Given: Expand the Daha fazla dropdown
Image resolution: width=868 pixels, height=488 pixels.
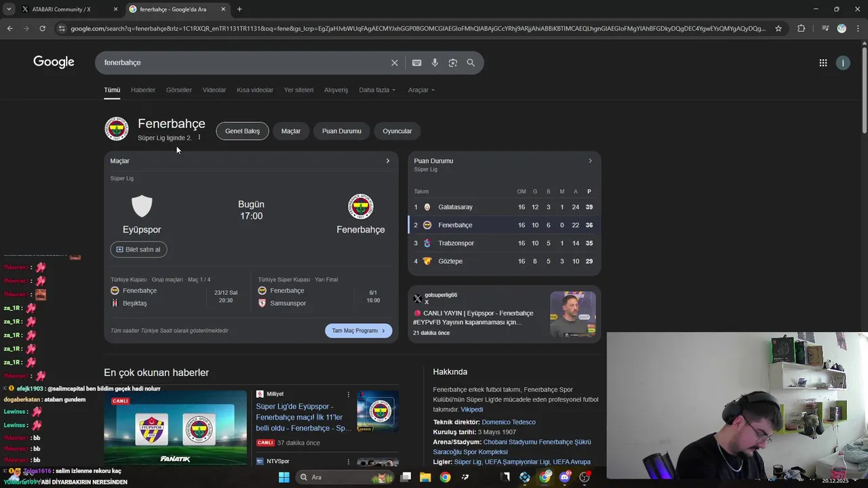Looking at the screenshot, I should tap(377, 89).
